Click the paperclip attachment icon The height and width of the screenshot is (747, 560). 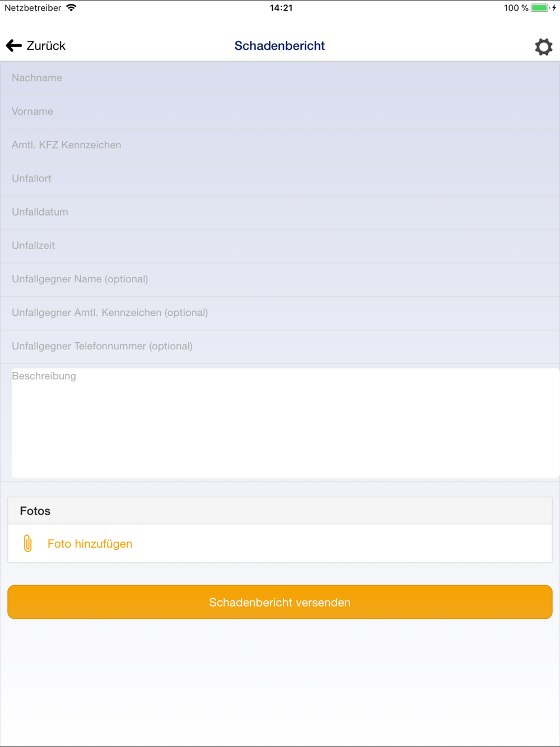click(x=27, y=543)
